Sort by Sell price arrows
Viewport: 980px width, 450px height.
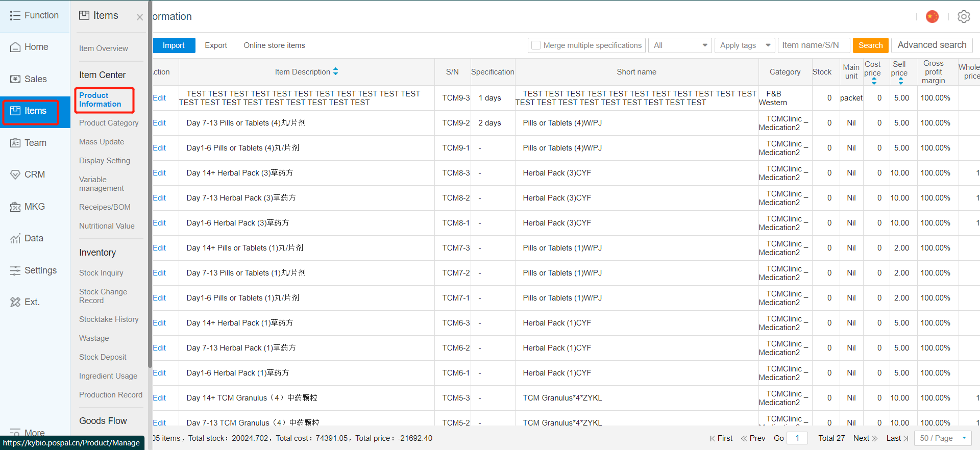pyautogui.click(x=900, y=81)
